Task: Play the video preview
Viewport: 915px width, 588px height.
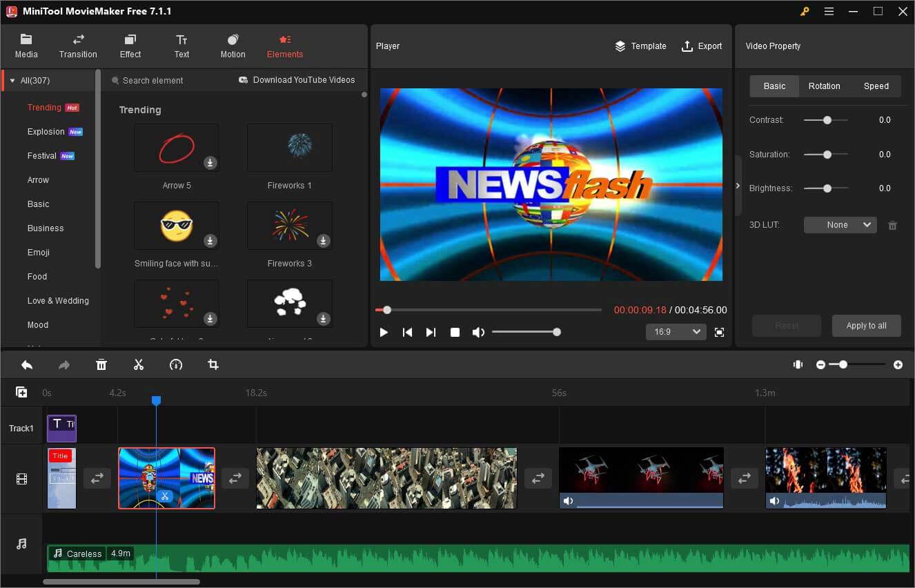Action: [384, 332]
